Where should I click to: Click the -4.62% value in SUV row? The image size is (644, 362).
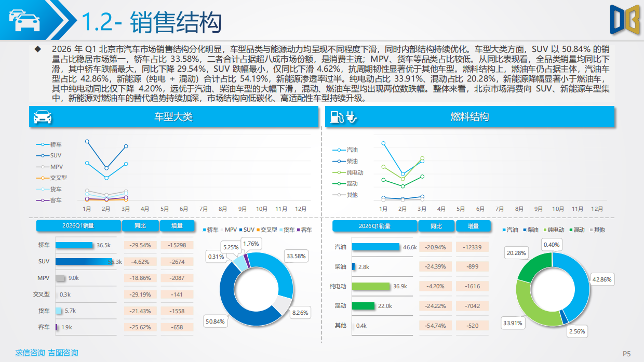click(x=141, y=262)
